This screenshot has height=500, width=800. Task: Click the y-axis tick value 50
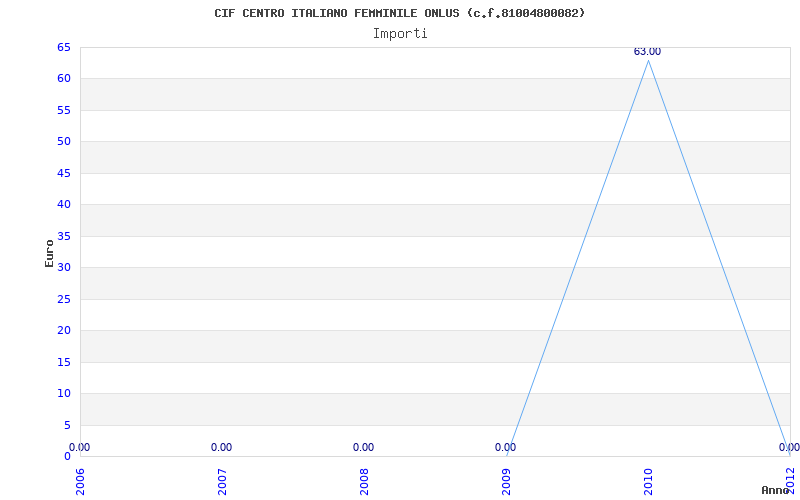(64, 141)
